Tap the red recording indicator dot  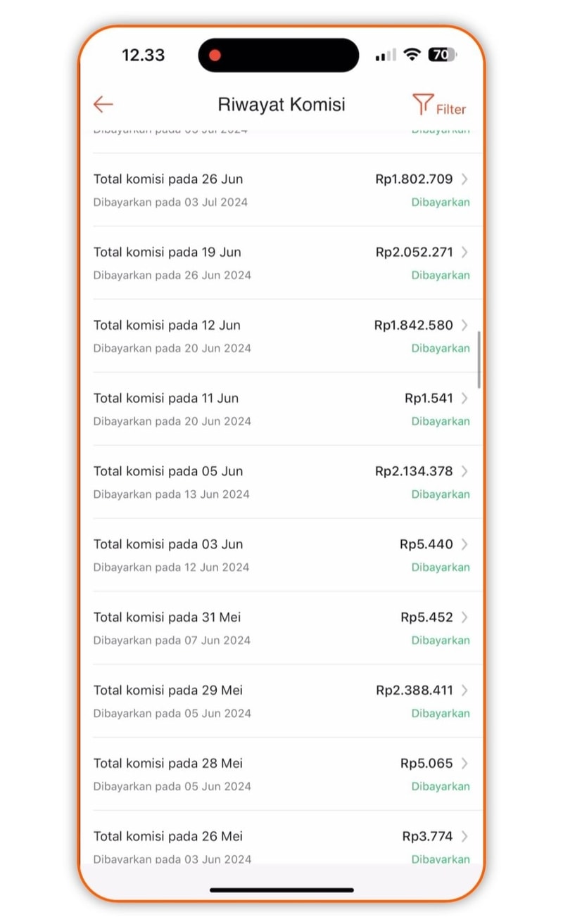coord(215,56)
